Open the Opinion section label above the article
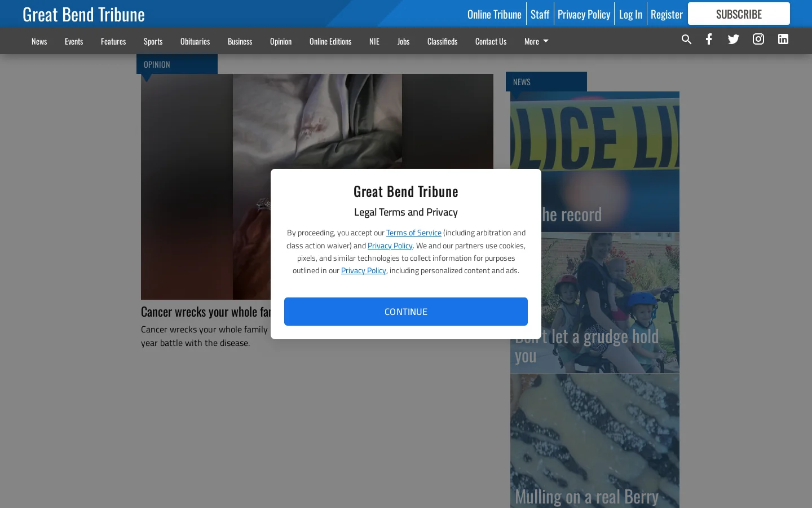This screenshot has width=812, height=508. [x=177, y=64]
